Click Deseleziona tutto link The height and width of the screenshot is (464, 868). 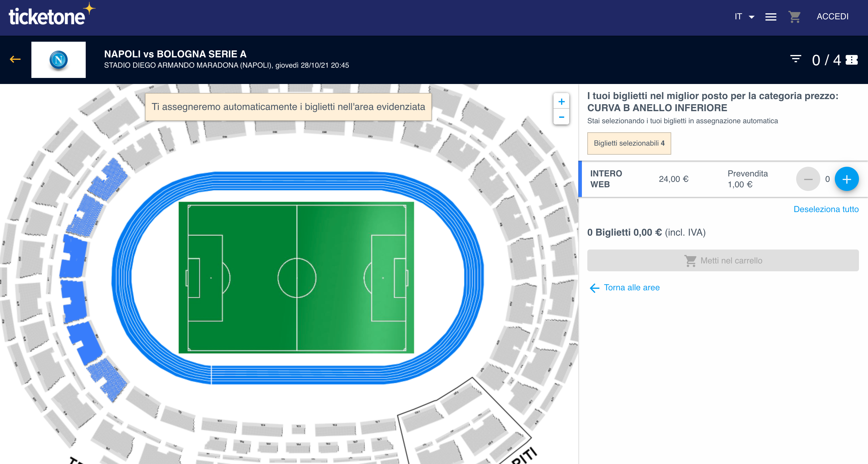pyautogui.click(x=826, y=209)
